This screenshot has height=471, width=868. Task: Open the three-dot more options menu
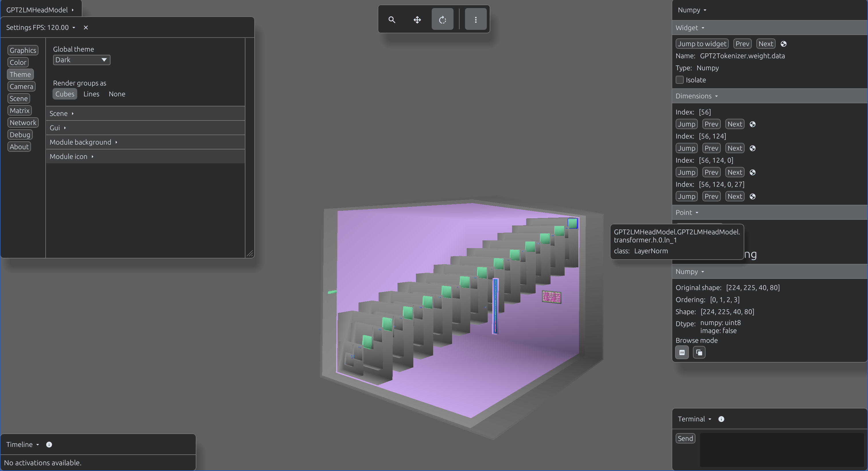click(x=475, y=20)
